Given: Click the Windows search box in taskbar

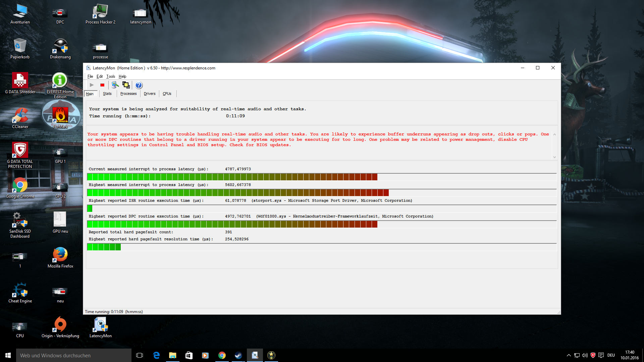Looking at the screenshot, I should coord(74,355).
